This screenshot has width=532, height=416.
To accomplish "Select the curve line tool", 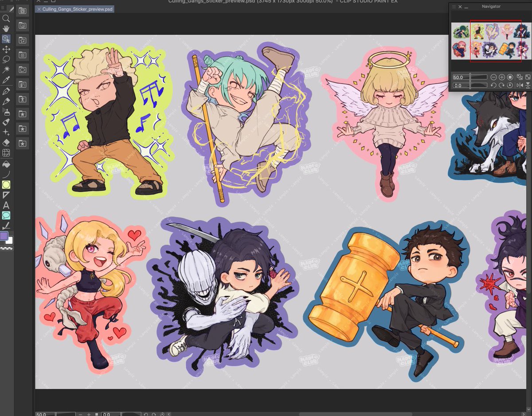I will point(6,175).
